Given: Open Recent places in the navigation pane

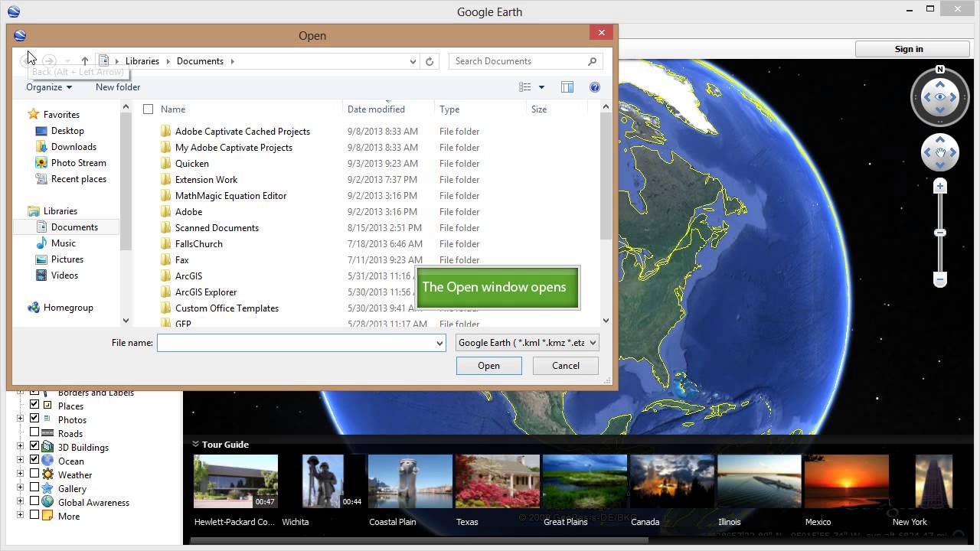Looking at the screenshot, I should point(78,179).
